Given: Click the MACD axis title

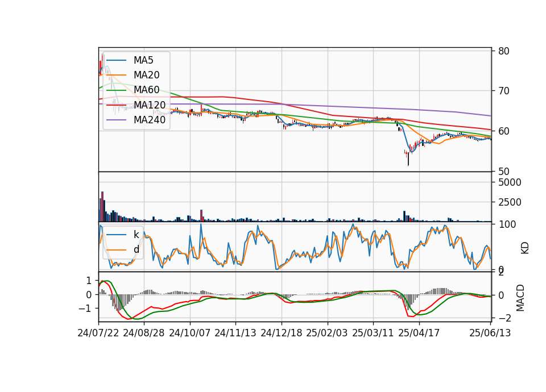Looking at the screenshot, I should (520, 298).
